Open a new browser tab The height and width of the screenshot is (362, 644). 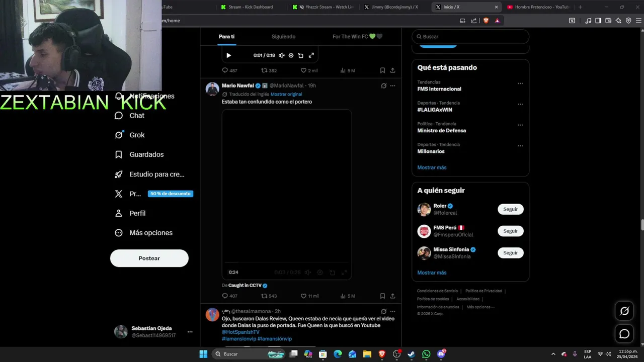[x=580, y=7]
